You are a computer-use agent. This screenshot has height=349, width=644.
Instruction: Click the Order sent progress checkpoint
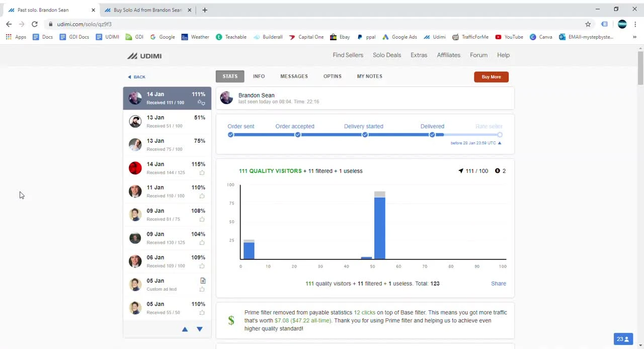click(x=230, y=135)
